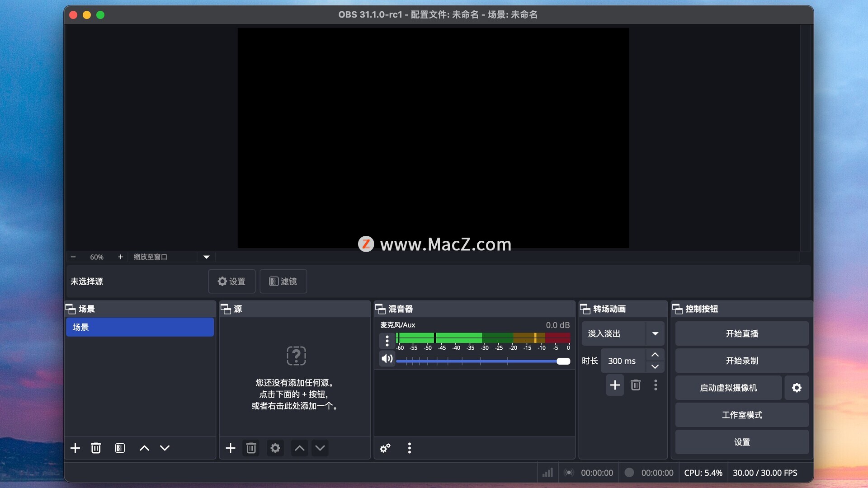Add a new scene with plus icon
Screen dimensions: 868x488
tap(75, 448)
